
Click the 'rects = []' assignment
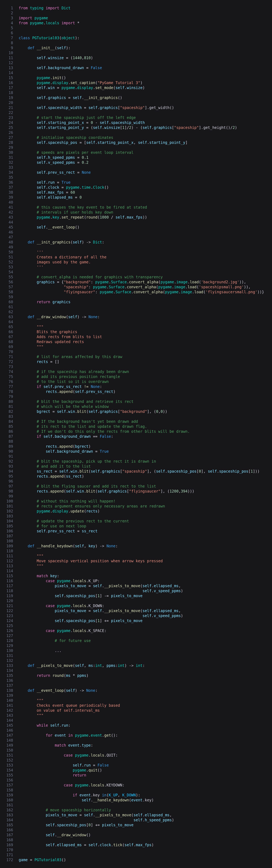click(x=48, y=362)
